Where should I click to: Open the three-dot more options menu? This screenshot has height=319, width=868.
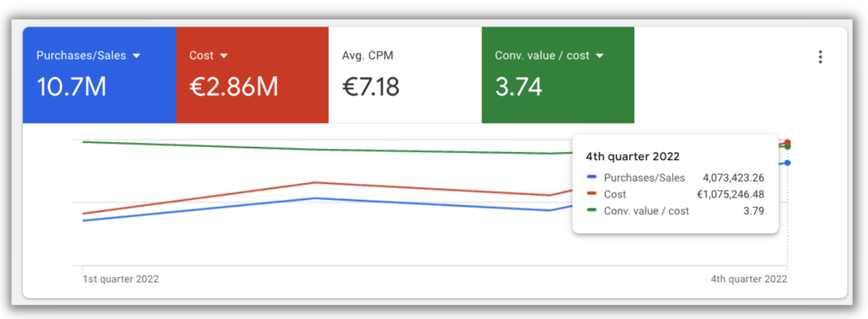pos(820,57)
